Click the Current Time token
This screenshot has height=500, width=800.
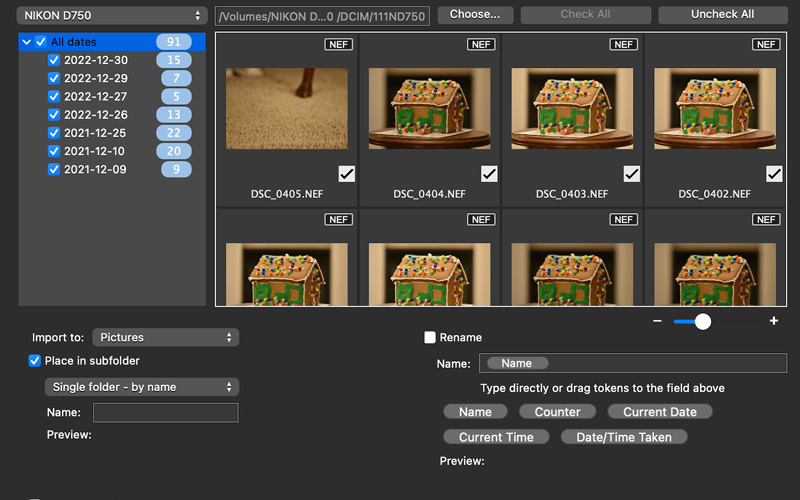[496, 437]
